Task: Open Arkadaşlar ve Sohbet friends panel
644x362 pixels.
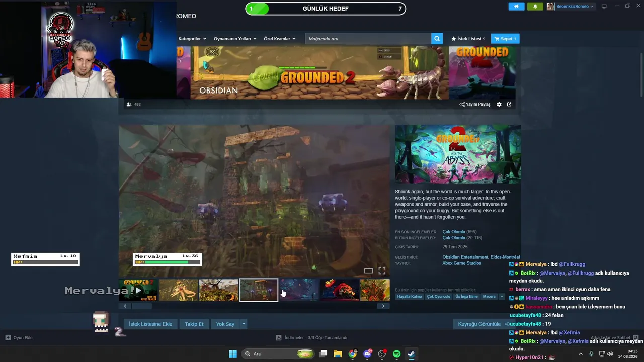Action: point(614,338)
